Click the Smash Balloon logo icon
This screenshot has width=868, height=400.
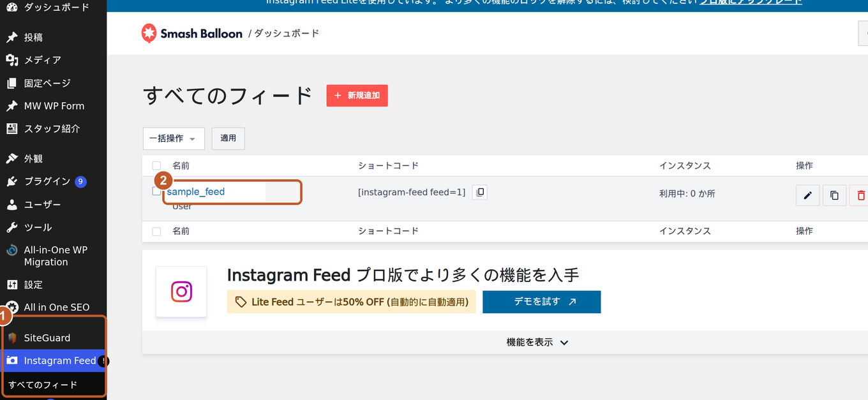pos(149,33)
